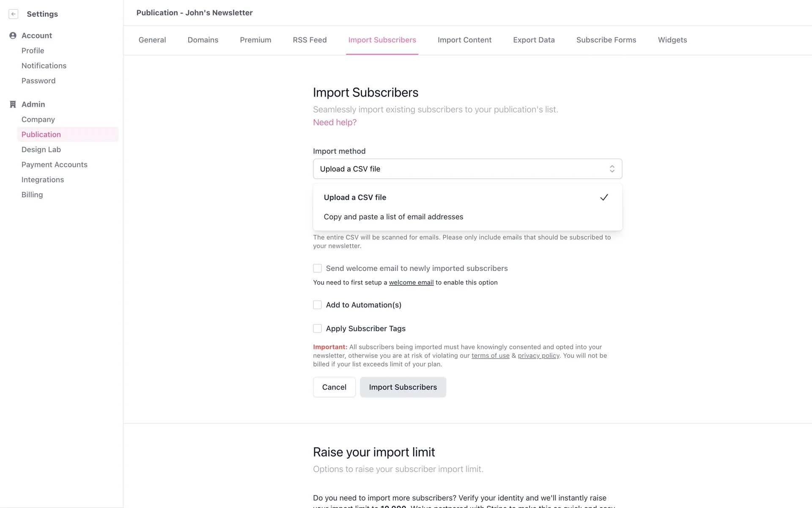Follow the welcome email link
This screenshot has width=812, height=508.
[411, 282]
